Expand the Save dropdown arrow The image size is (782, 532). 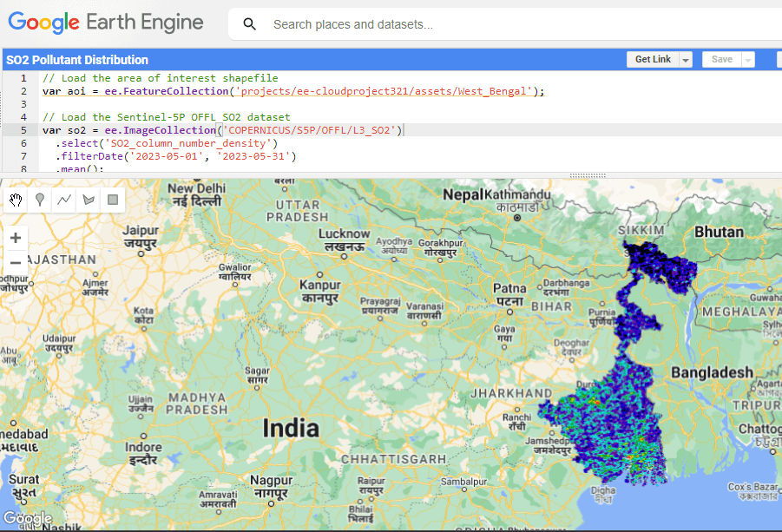point(748,60)
